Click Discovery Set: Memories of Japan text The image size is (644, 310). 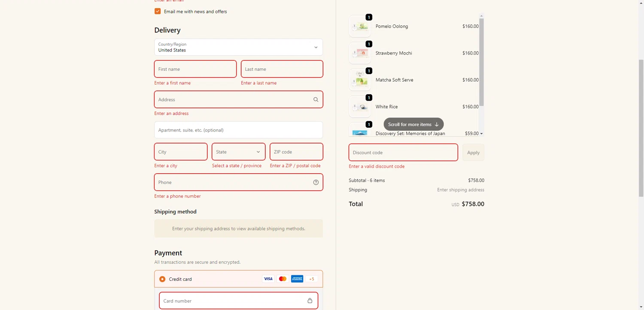[410, 133]
